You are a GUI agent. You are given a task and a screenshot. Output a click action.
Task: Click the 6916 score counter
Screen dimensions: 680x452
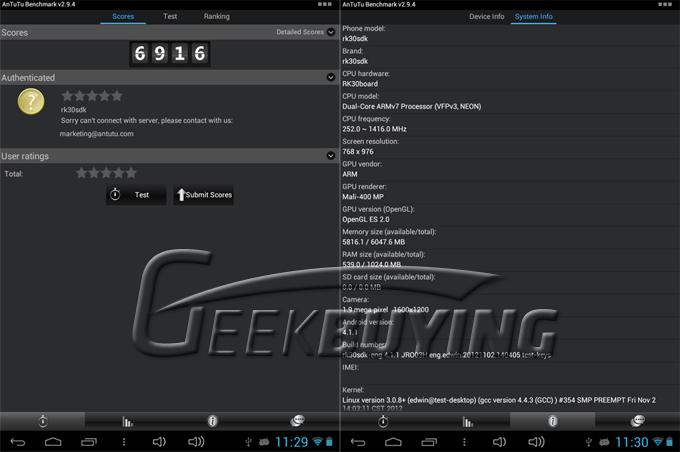click(170, 54)
